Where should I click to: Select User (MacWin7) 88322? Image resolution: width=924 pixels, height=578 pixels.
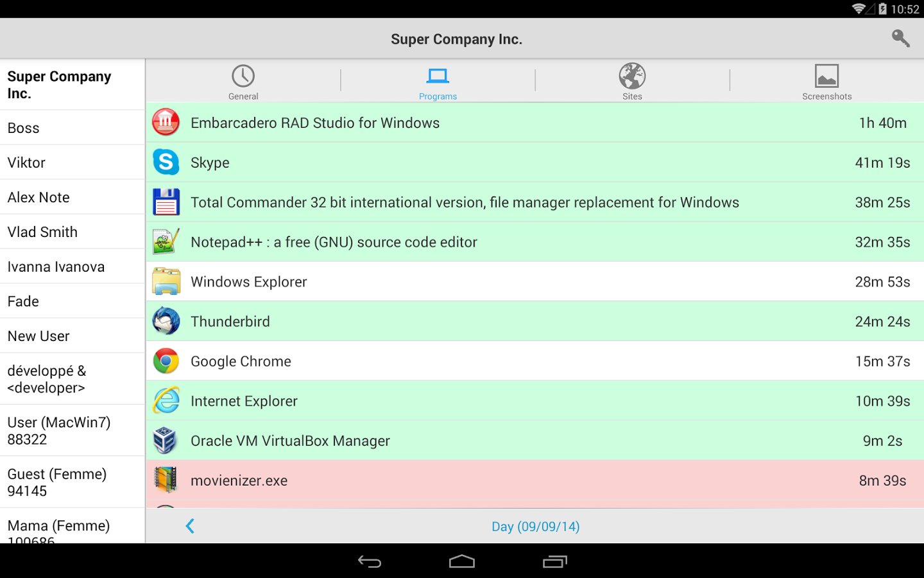(x=73, y=431)
